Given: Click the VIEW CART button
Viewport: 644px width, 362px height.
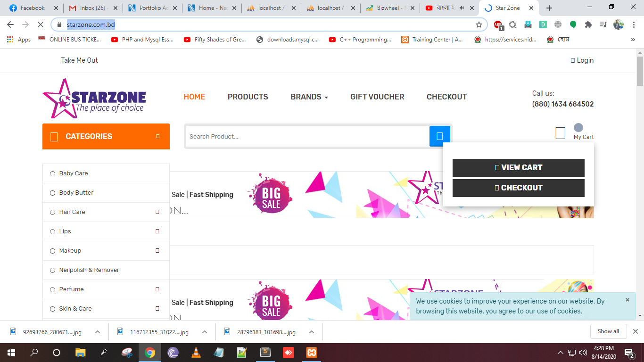Looking at the screenshot, I should tap(519, 167).
